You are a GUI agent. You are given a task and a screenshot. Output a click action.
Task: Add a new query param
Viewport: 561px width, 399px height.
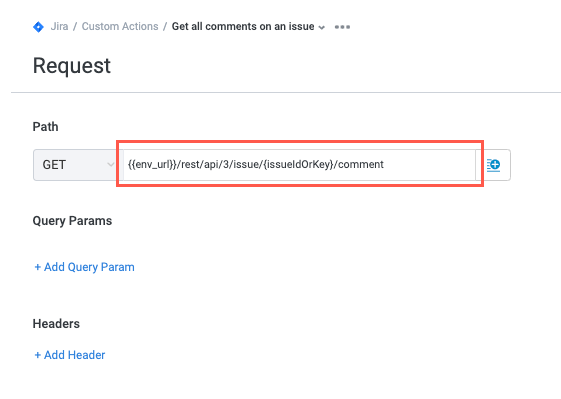(84, 267)
